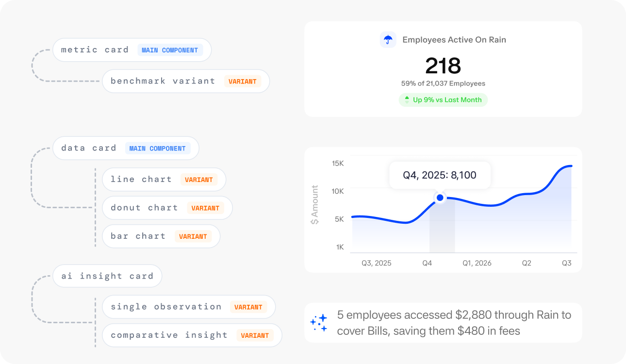Choose the line chart variant

coord(164,180)
